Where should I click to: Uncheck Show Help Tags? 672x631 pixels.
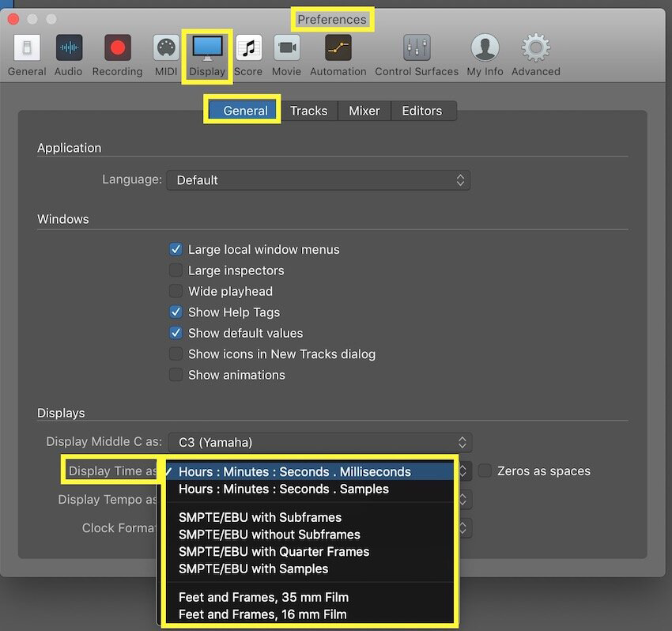[x=176, y=312]
